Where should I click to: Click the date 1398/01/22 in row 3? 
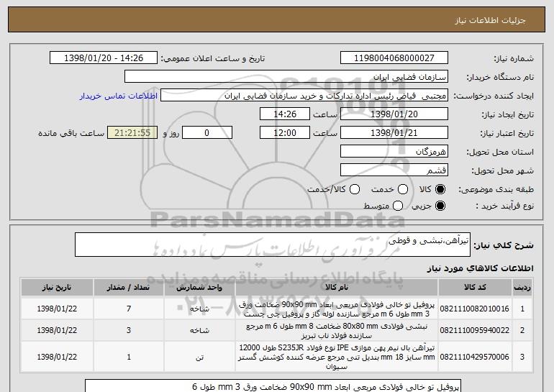[57, 357]
